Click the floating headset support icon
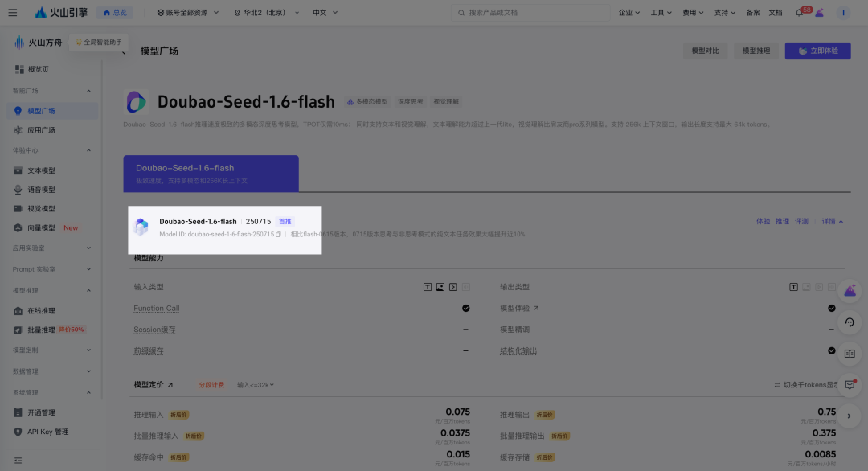The width and height of the screenshot is (868, 471). tap(850, 322)
